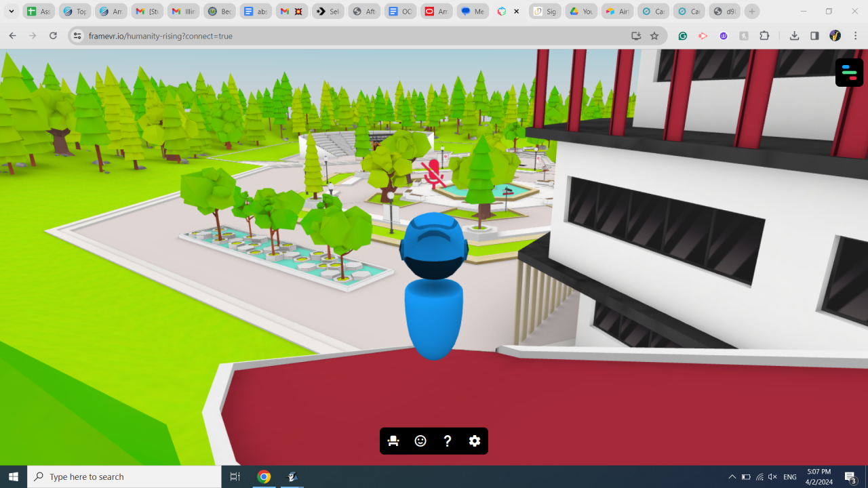Toggle the red muted microphone indicator

pyautogui.click(x=433, y=174)
